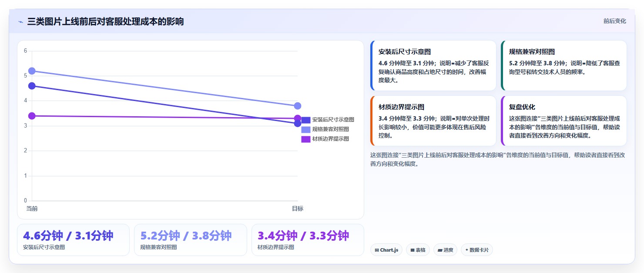Open the 复盘优化 card heading
The width and height of the screenshot is (644, 273).
[x=522, y=107]
